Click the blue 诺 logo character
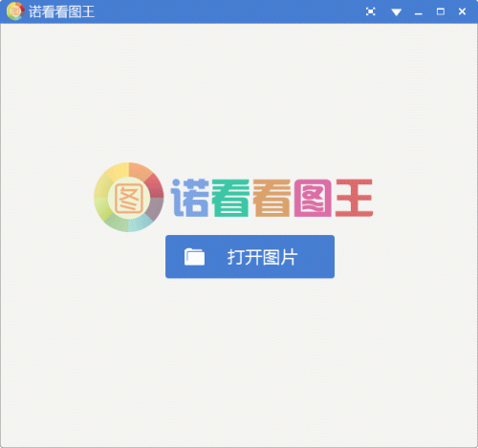This screenshot has height=448, width=478. (190, 198)
